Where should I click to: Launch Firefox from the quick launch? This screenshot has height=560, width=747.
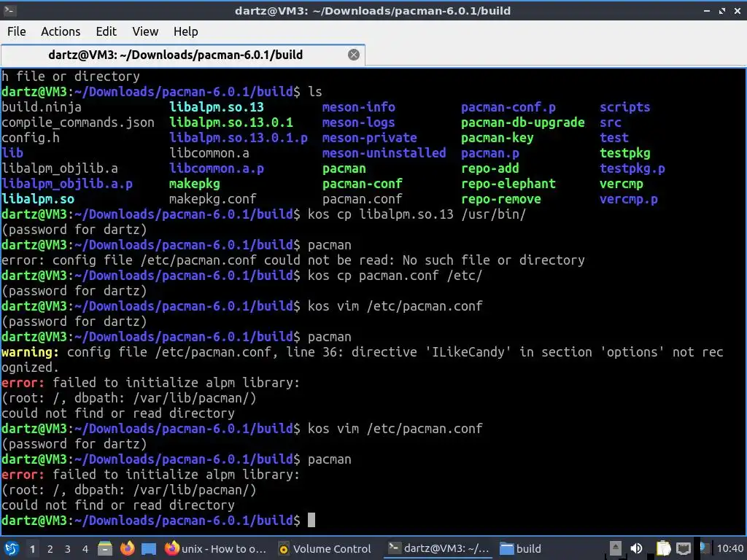click(x=127, y=548)
